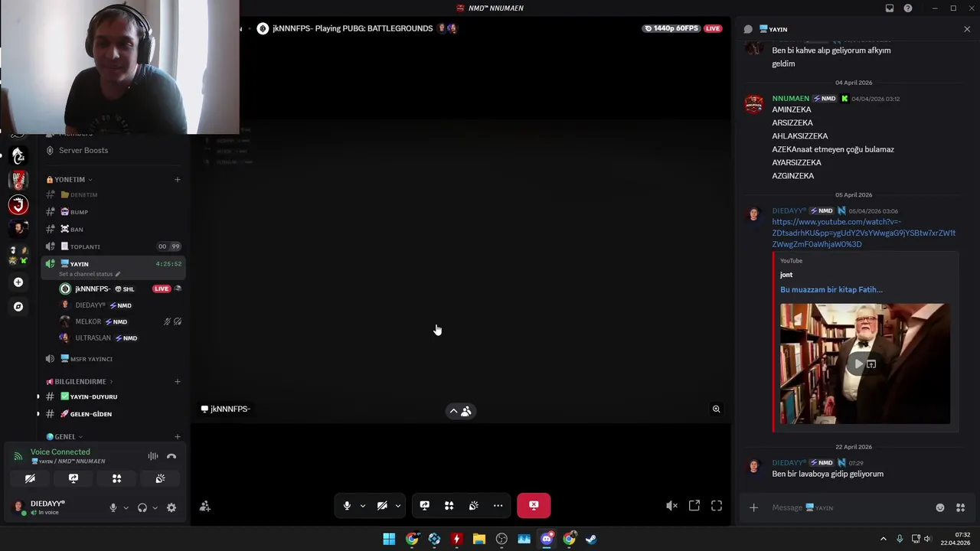980x551 pixels.
Task: Open the BUMP channel
Action: pos(113,212)
